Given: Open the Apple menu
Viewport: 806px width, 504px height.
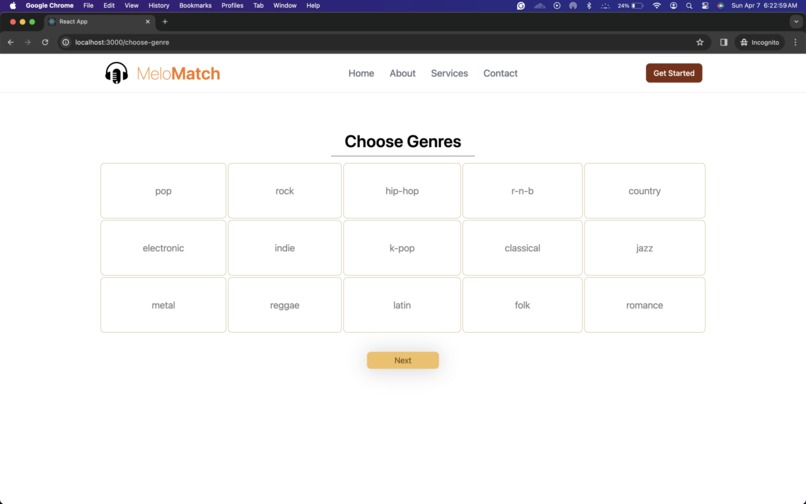Looking at the screenshot, I should pos(13,6).
